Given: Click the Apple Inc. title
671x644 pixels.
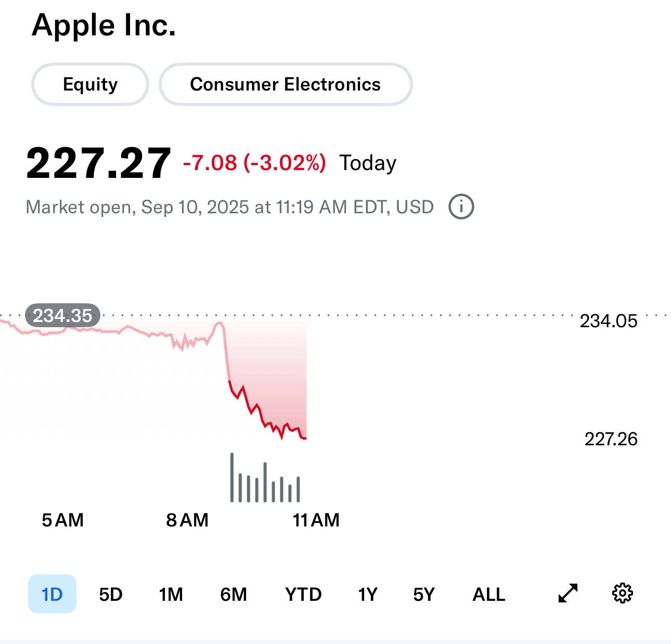Looking at the screenshot, I should click(x=104, y=25).
